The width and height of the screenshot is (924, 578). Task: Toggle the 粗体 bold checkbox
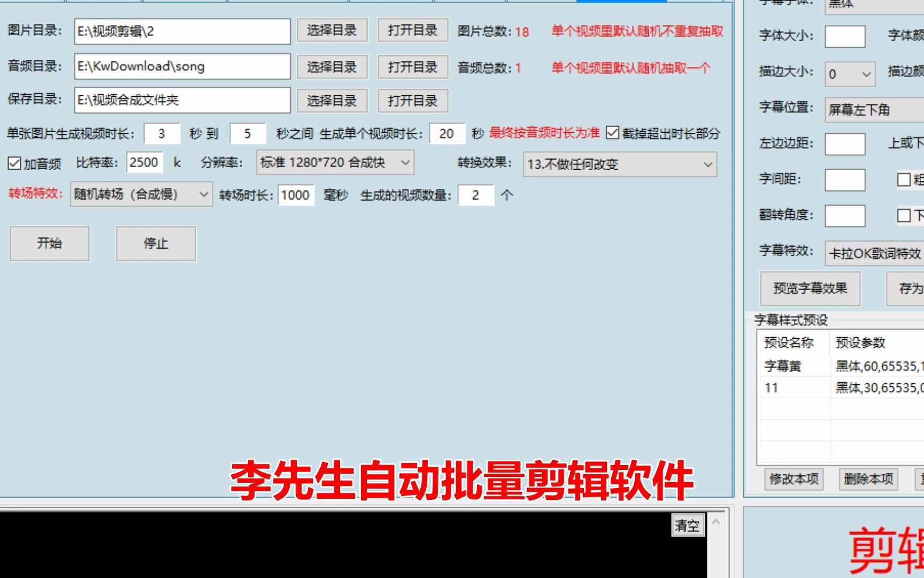pos(904,179)
